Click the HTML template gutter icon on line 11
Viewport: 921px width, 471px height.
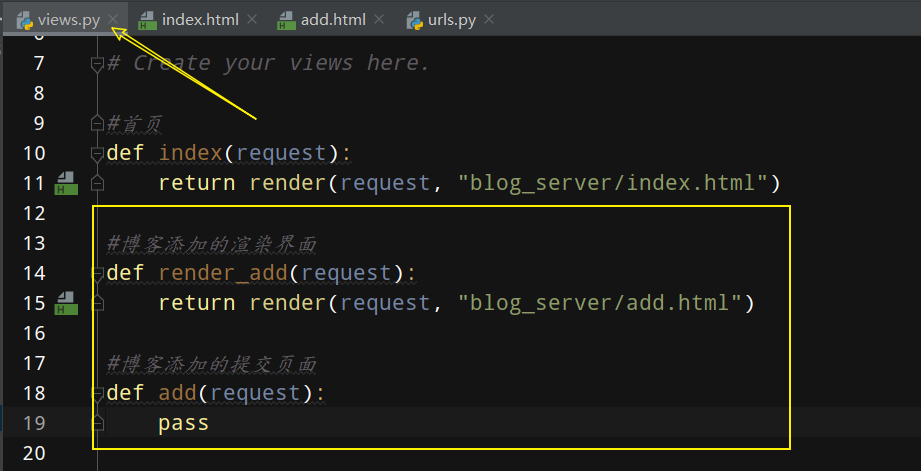tap(66, 183)
